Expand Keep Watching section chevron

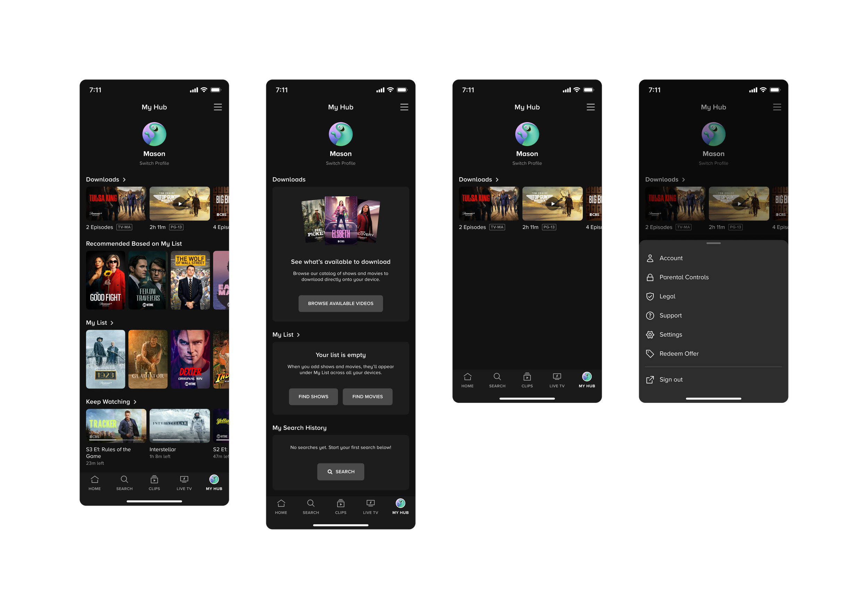pyautogui.click(x=135, y=402)
